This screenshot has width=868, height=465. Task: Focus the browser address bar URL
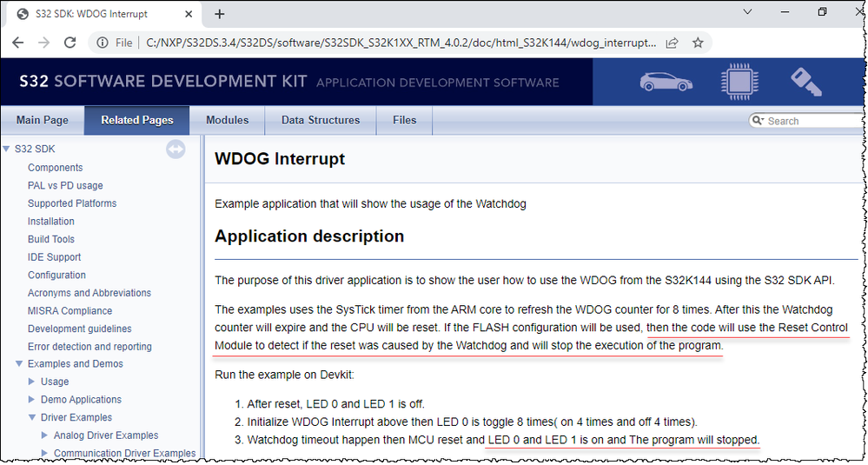click(x=401, y=43)
